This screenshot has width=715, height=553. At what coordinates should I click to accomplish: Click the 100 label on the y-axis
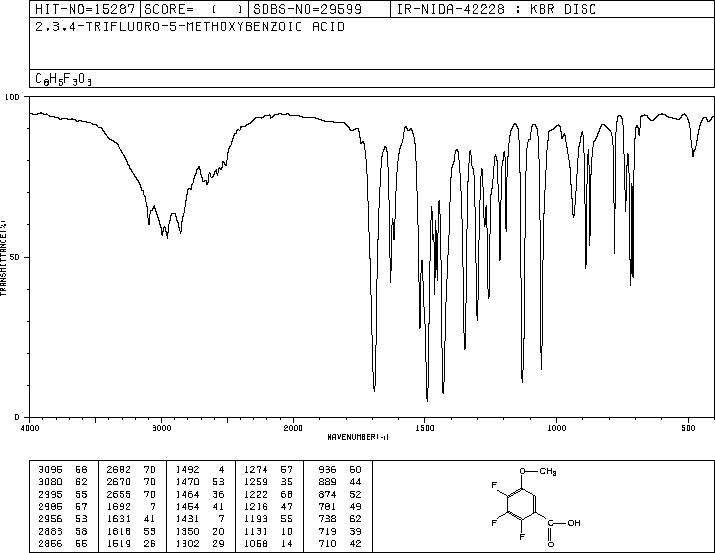12,97
